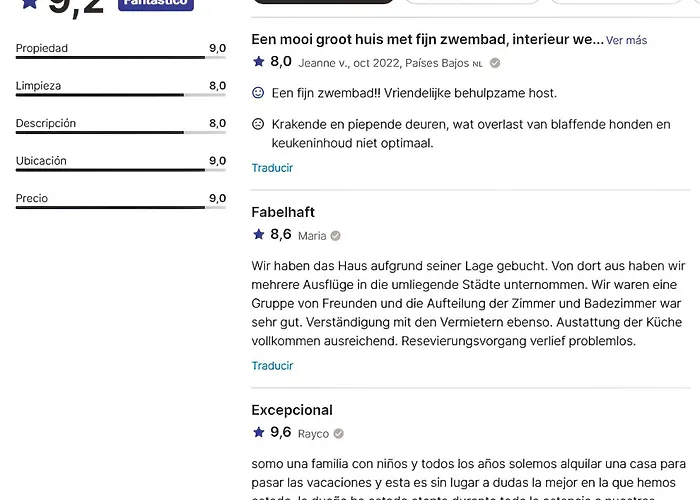
Task: Click reviewer name Jeanne v.
Action: [324, 63]
